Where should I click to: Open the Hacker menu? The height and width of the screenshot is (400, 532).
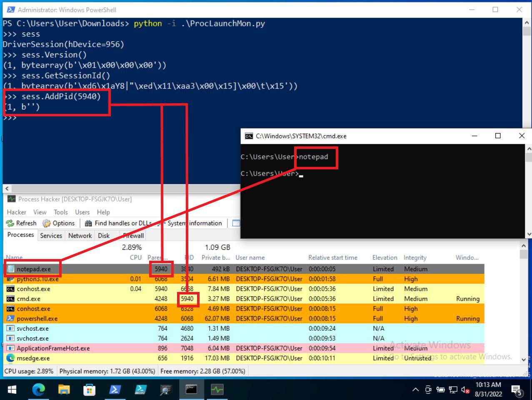[17, 212]
